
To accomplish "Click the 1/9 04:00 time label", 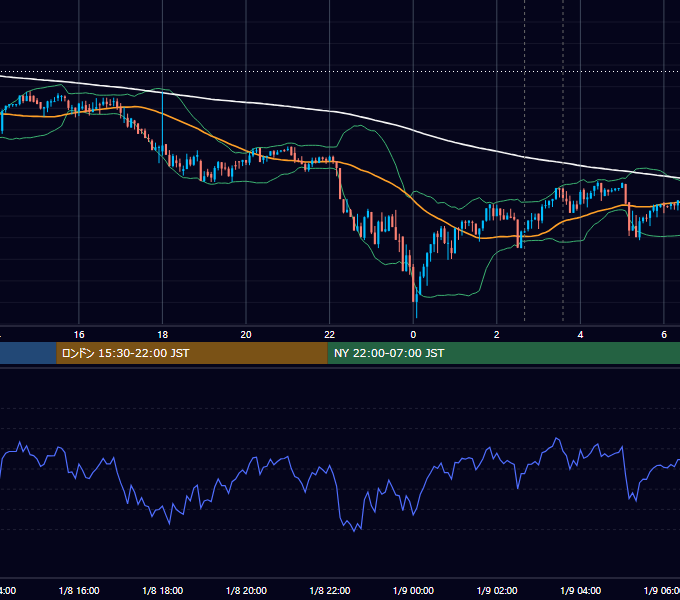I will pyautogui.click(x=581, y=590).
